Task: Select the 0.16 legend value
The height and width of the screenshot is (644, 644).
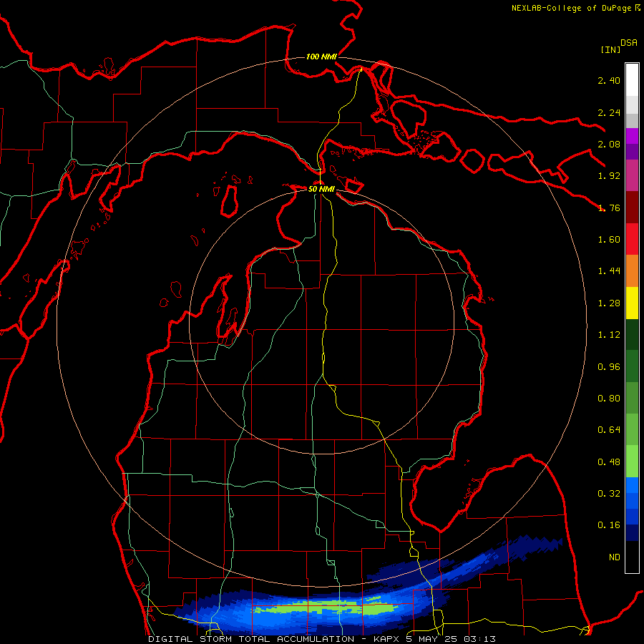Action: (x=609, y=525)
